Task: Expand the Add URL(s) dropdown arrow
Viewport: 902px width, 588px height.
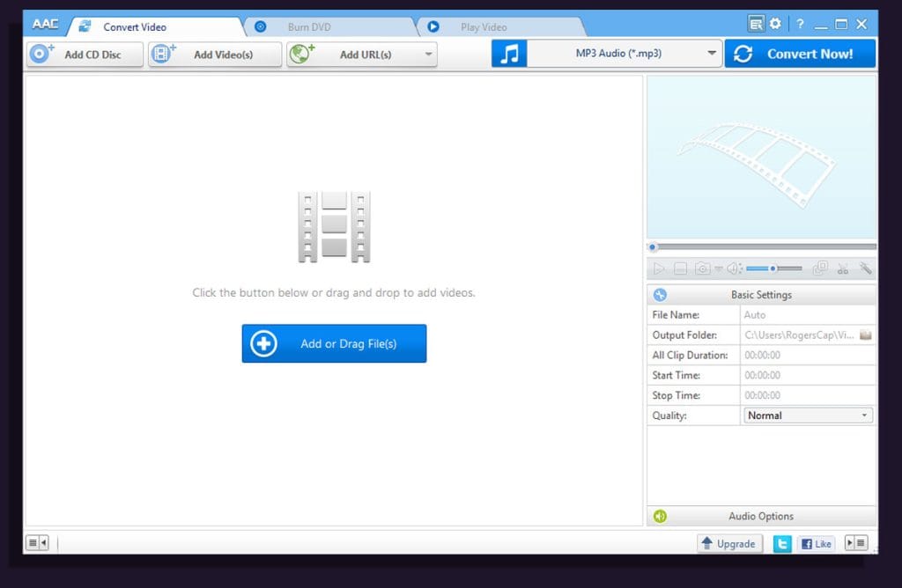Action: pyautogui.click(x=429, y=54)
